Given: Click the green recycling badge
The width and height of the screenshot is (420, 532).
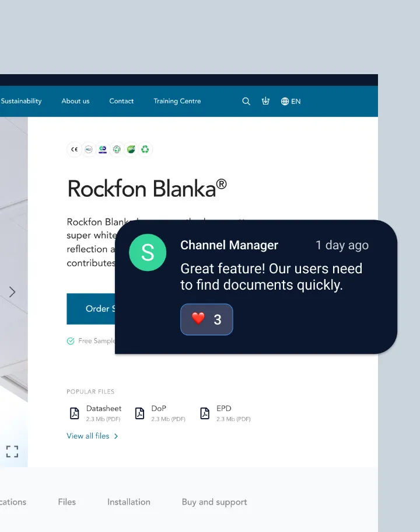Looking at the screenshot, I should point(145,149).
